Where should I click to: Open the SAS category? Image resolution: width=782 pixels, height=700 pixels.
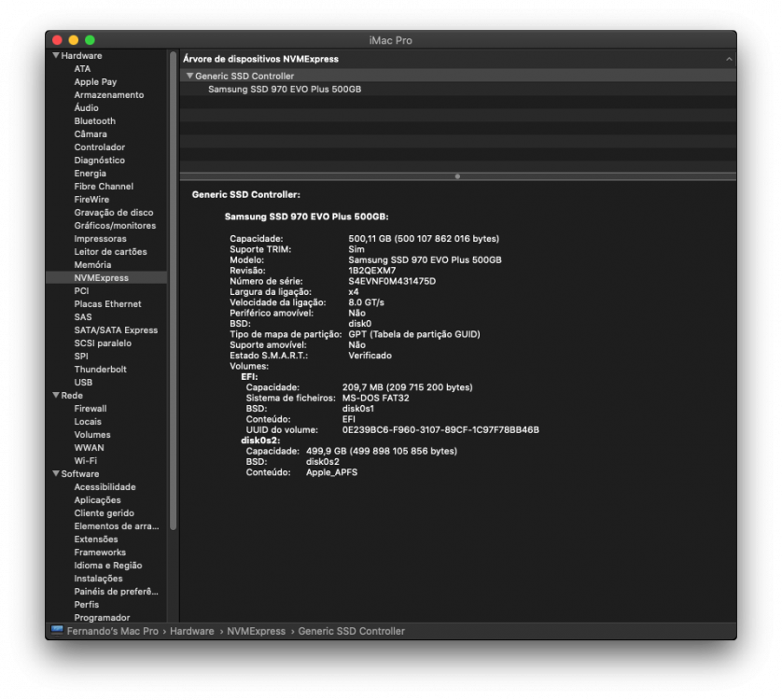click(83, 316)
